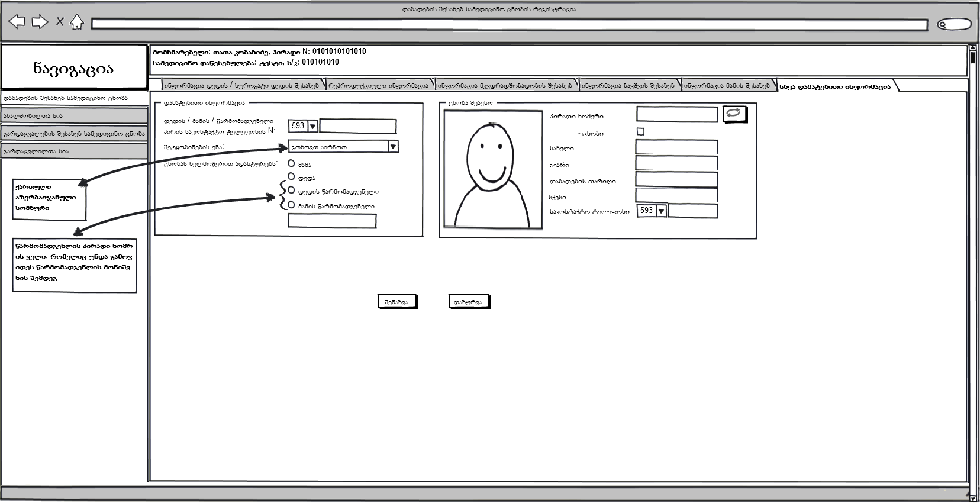
Task: Expand the 593 phone code dropdown in დამატებითი ინფორმაცია
Action: pos(312,126)
